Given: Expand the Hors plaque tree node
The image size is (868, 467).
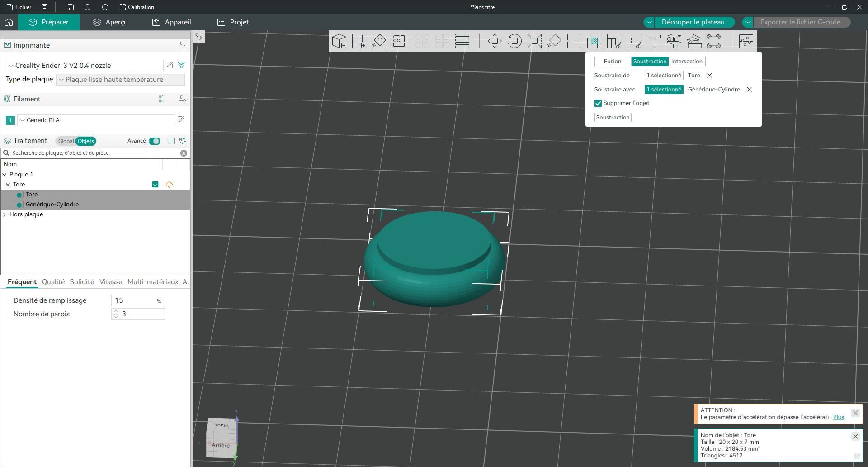Looking at the screenshot, I should (x=5, y=214).
